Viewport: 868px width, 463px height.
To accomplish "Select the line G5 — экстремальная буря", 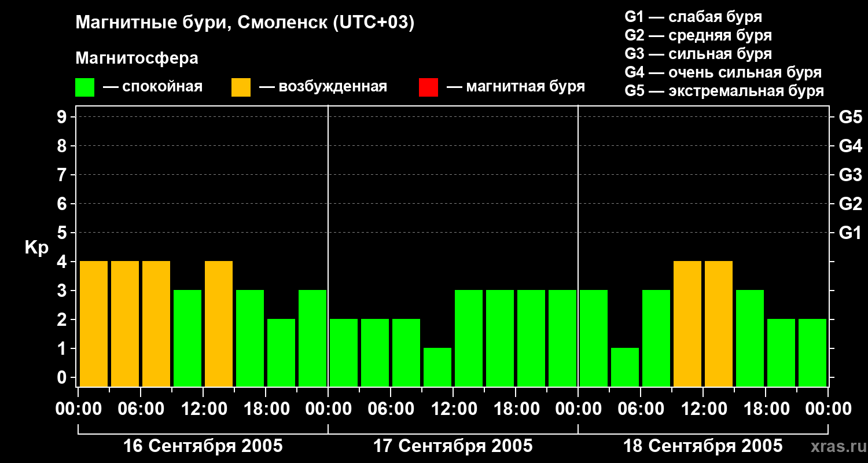I will click(724, 91).
